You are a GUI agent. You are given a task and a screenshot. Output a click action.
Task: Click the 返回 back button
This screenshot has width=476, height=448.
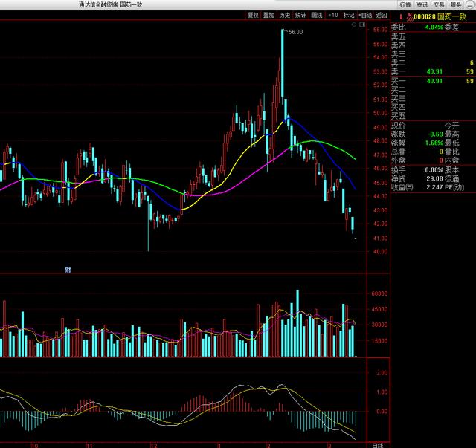point(382,15)
